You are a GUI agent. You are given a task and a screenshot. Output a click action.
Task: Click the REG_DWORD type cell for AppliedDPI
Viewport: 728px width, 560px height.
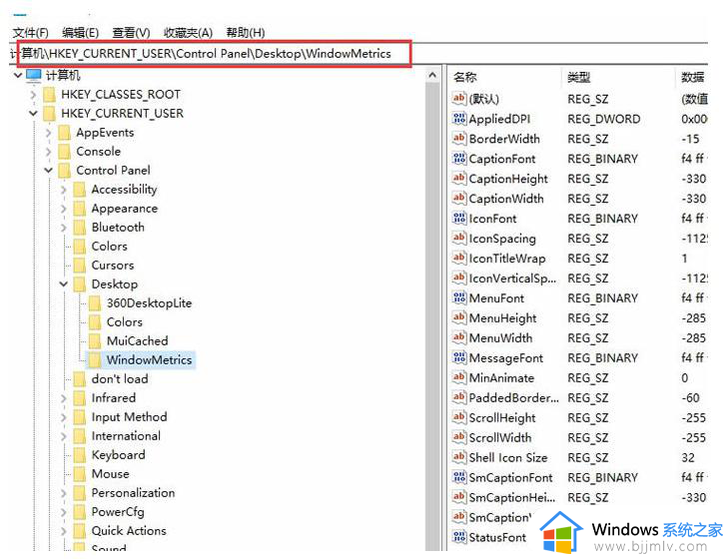603,119
